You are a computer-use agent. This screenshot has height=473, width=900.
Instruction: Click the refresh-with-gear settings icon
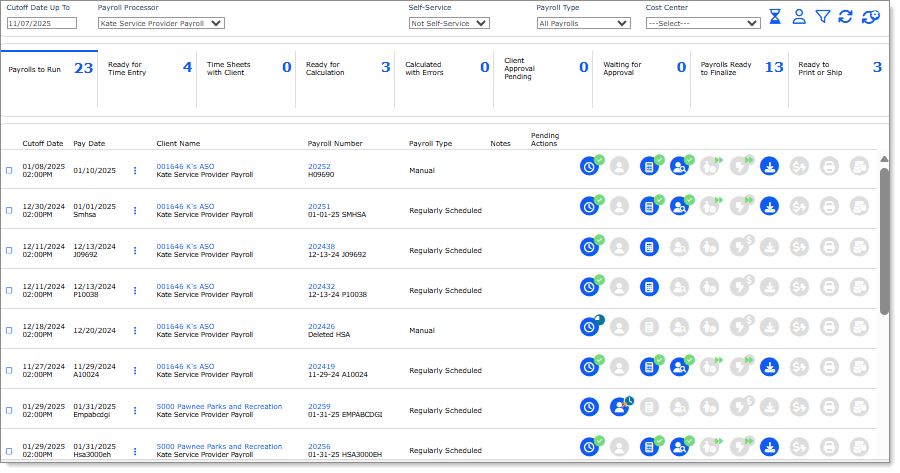point(870,17)
